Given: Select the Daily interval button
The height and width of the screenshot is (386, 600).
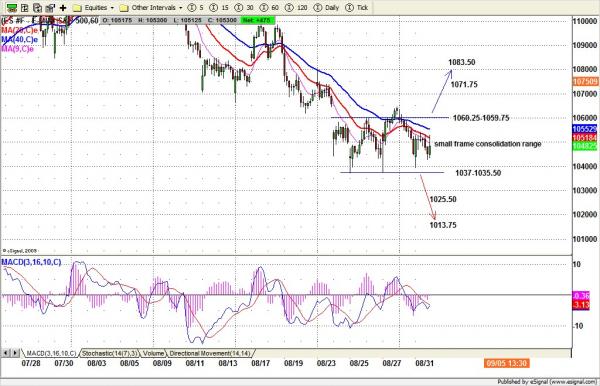Looking at the screenshot, I should (x=326, y=8).
